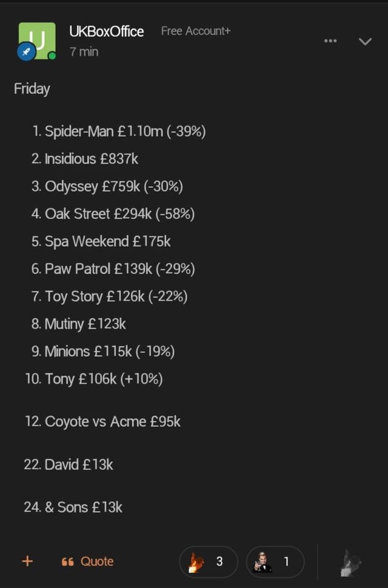Screen dimensions: 388x588
Task: Collapse the post using the chevron arrow
Action: [365, 41]
